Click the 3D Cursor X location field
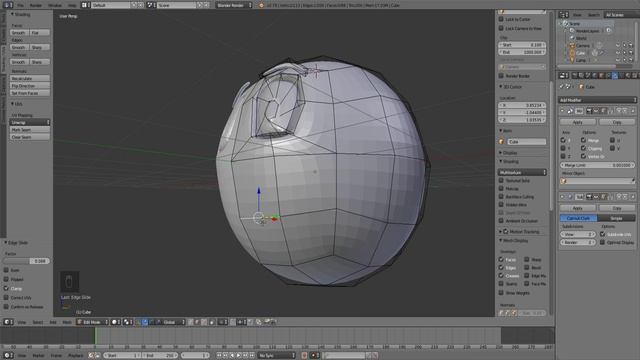 pos(522,105)
